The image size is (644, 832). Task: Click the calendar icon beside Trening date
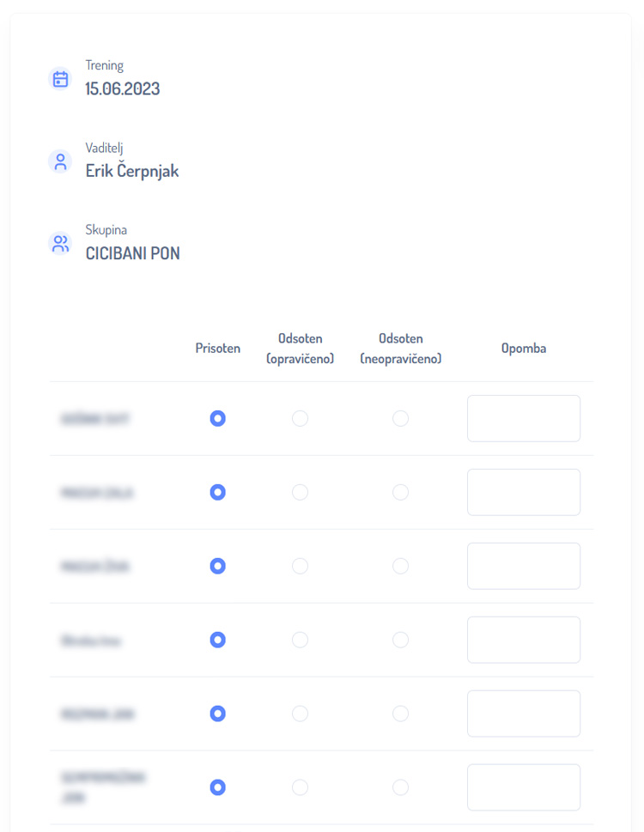point(60,79)
